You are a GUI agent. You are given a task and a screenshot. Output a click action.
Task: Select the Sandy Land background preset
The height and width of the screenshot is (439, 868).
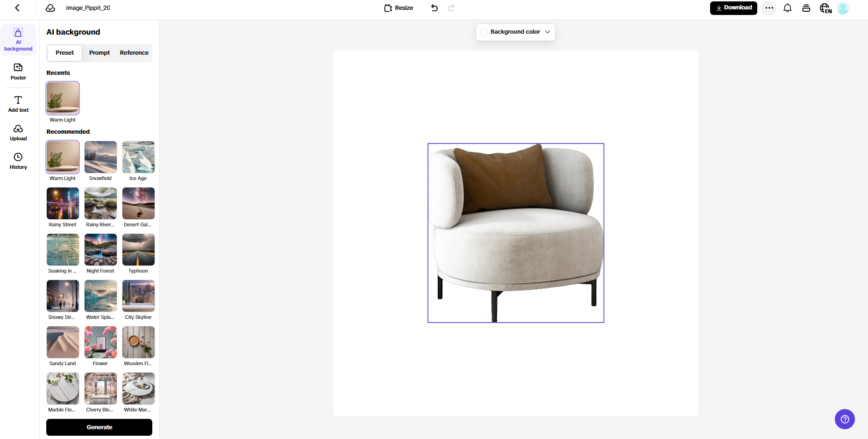[63, 342]
